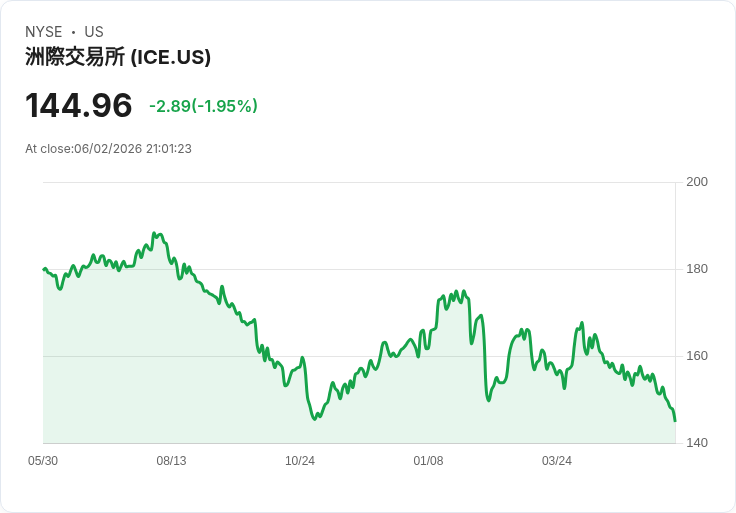
Task: Click the 01/08 date axis label
Action: tap(428, 461)
